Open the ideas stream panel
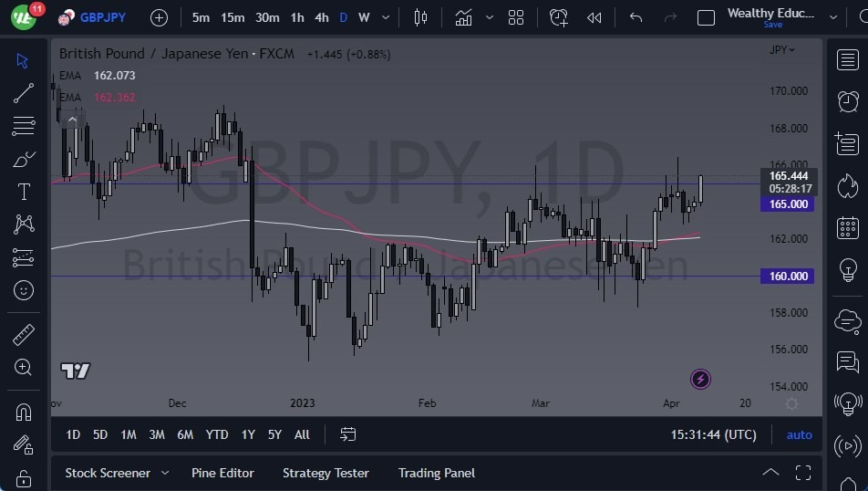The width and height of the screenshot is (868, 491). pos(848,402)
